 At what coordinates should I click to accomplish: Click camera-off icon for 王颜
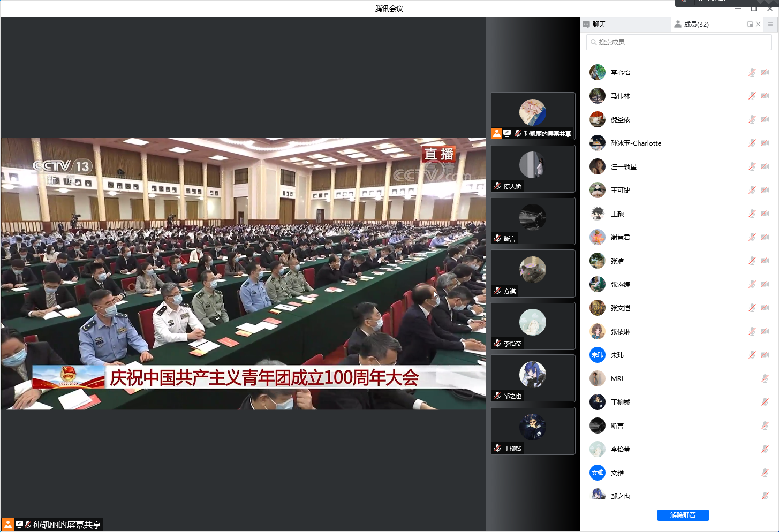tap(765, 214)
